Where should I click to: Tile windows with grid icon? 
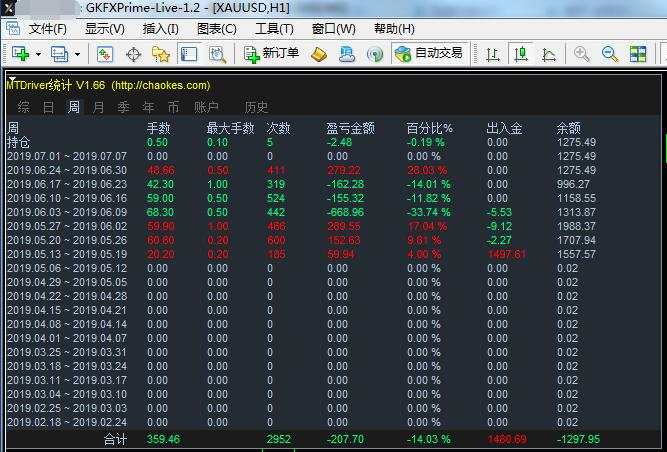pyautogui.click(x=638, y=54)
